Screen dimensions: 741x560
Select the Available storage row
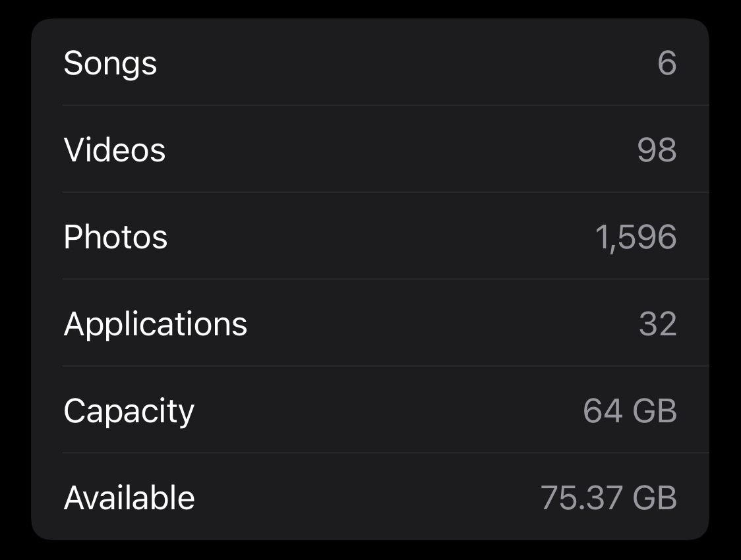(369, 498)
